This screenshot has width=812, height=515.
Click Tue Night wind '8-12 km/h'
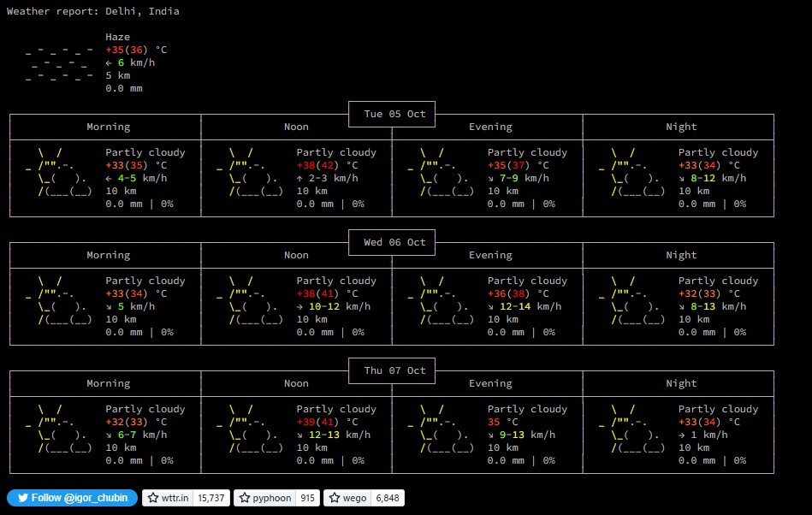(x=719, y=178)
